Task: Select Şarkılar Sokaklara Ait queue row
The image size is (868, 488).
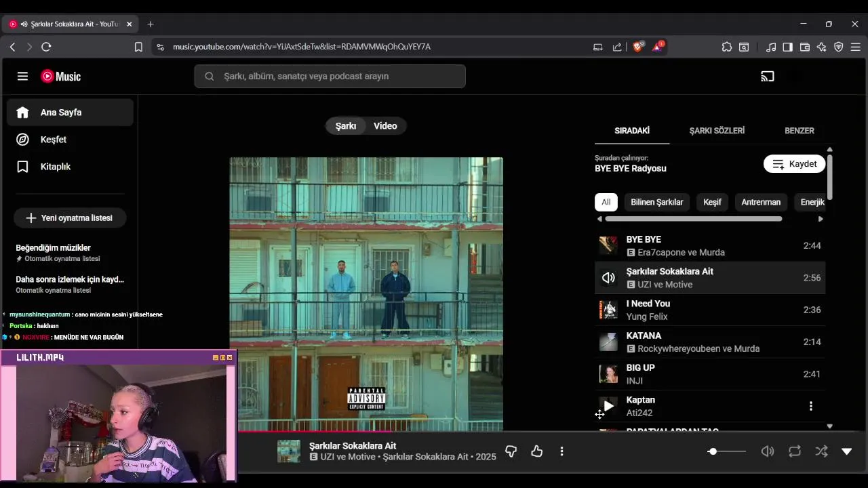Action: [710, 278]
